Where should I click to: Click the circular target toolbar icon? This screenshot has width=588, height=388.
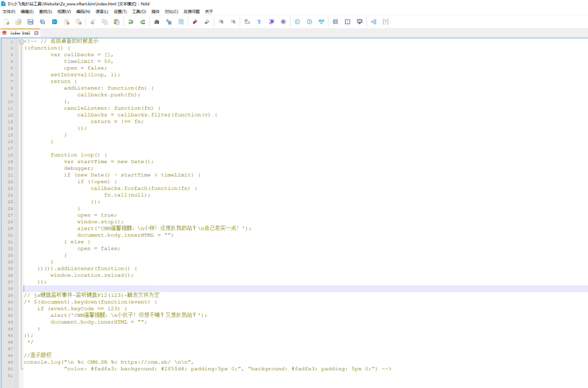pos(283,22)
